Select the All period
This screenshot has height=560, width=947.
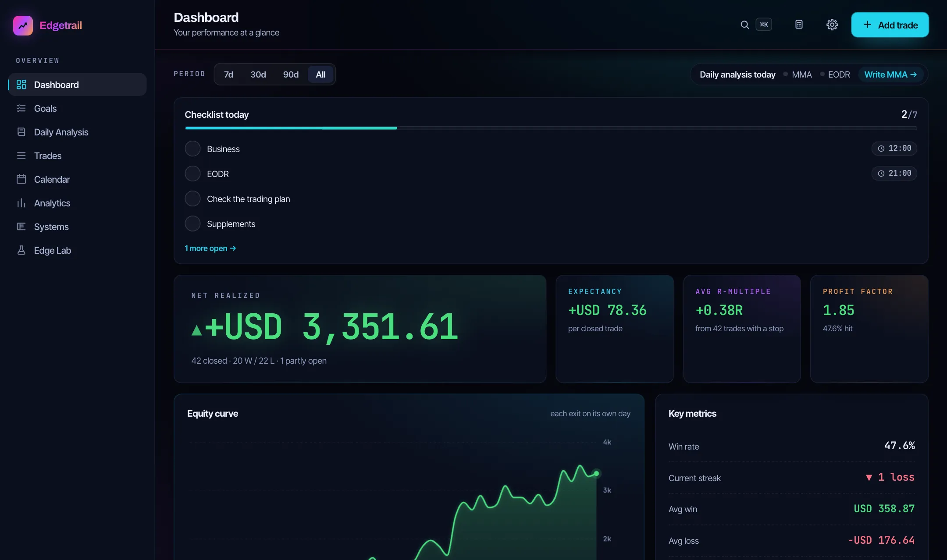point(320,74)
